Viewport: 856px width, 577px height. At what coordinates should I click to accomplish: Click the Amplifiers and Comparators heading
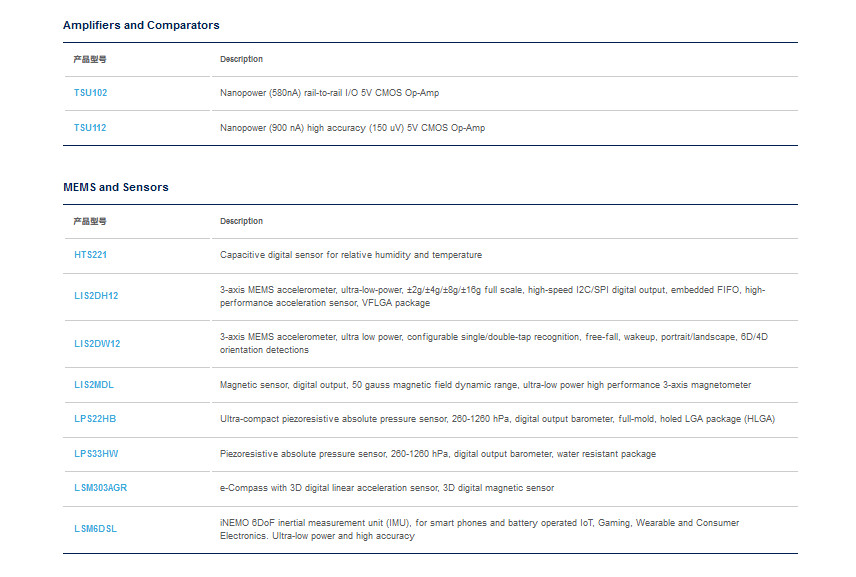tap(141, 25)
